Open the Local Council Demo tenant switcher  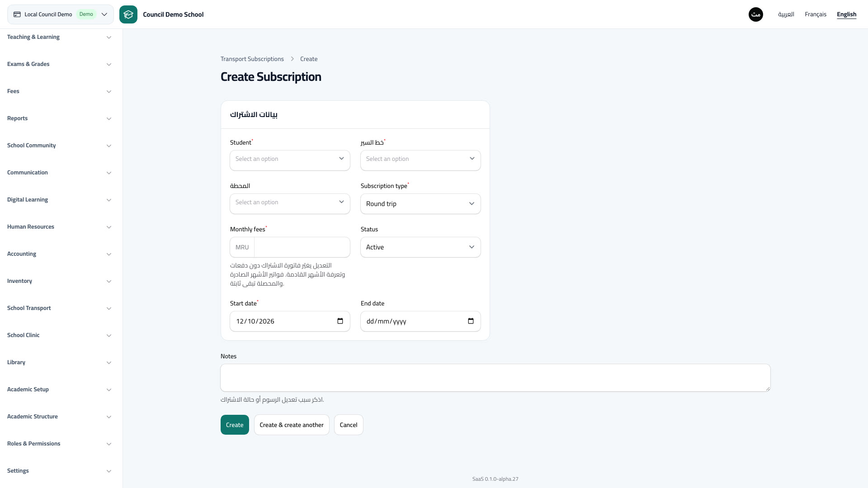(61, 14)
